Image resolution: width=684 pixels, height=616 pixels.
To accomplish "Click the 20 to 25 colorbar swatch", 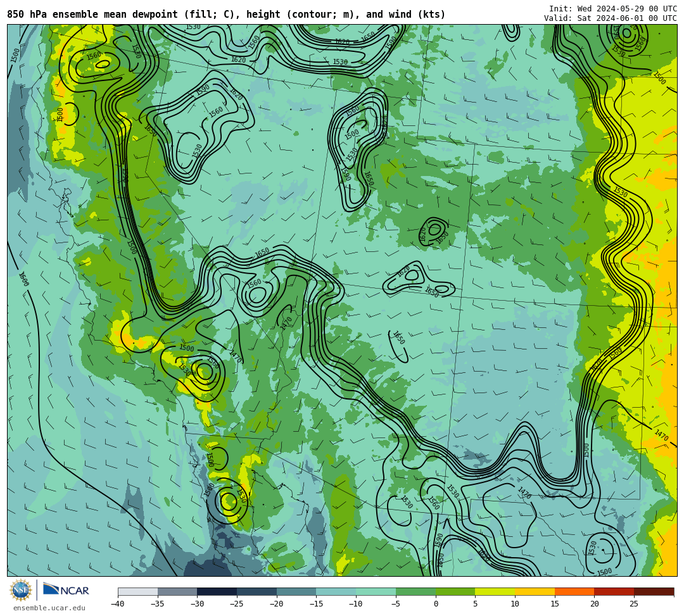I will pos(614,591).
